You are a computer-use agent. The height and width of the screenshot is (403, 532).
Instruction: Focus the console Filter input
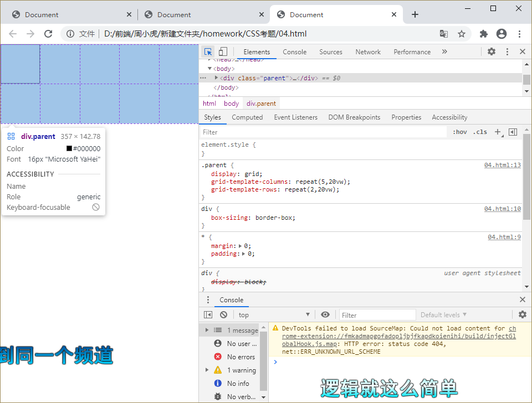377,315
